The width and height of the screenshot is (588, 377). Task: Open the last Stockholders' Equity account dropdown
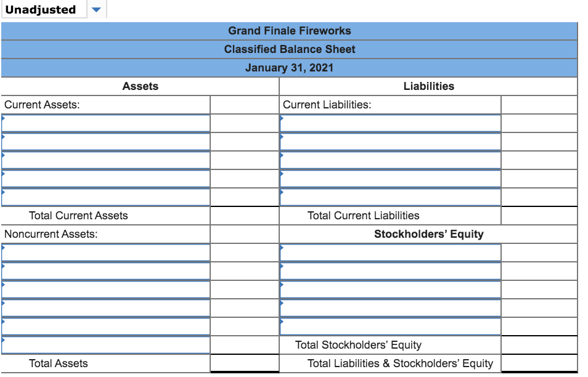pyautogui.click(x=388, y=324)
